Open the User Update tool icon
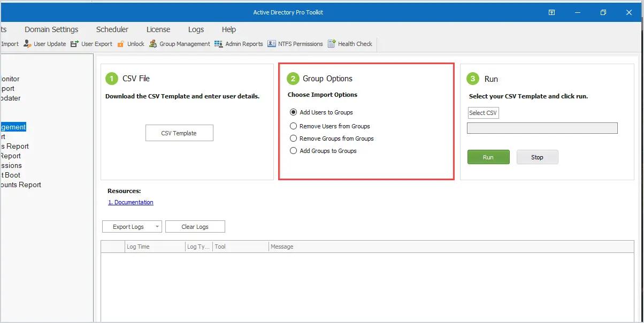 click(x=28, y=44)
